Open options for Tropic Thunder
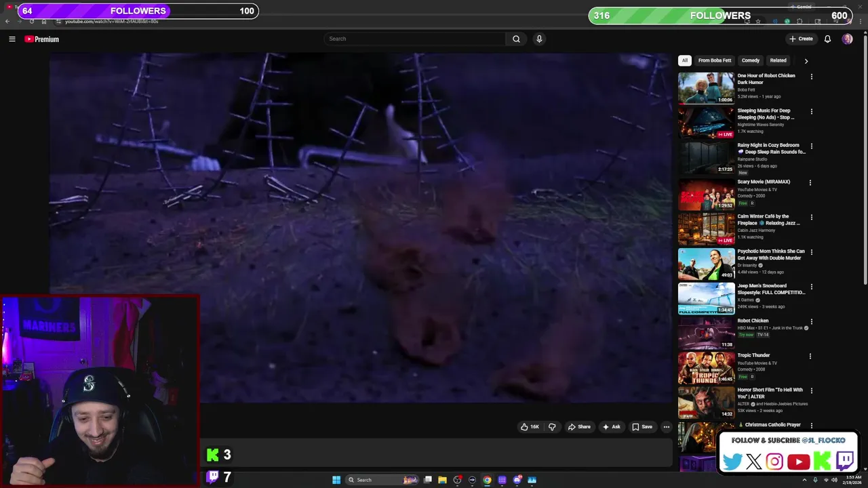868x488 pixels. [810, 357]
